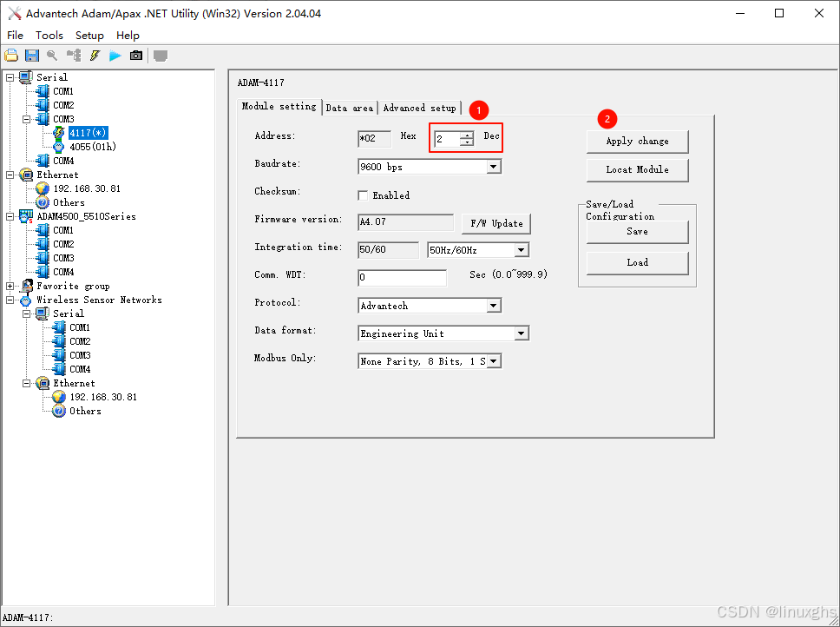
Task: Switch to the Data area tab
Action: tap(350, 108)
